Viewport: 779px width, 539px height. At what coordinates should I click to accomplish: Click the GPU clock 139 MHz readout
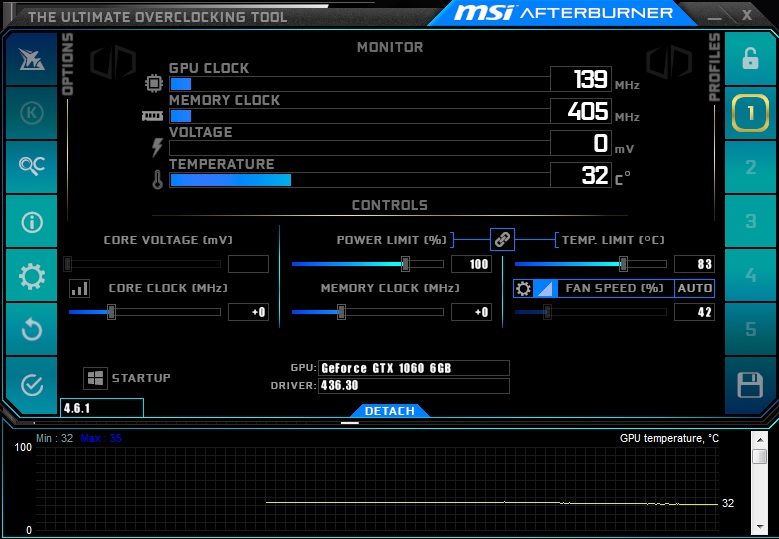[581, 79]
